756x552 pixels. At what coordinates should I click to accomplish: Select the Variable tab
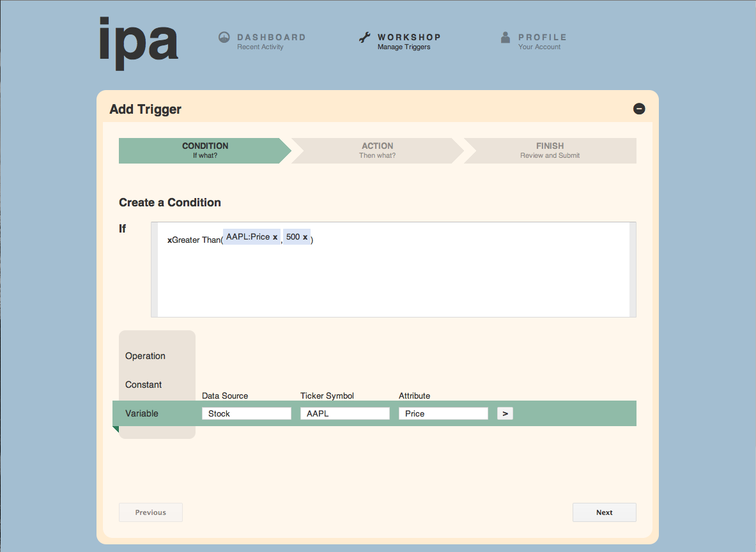click(x=142, y=413)
